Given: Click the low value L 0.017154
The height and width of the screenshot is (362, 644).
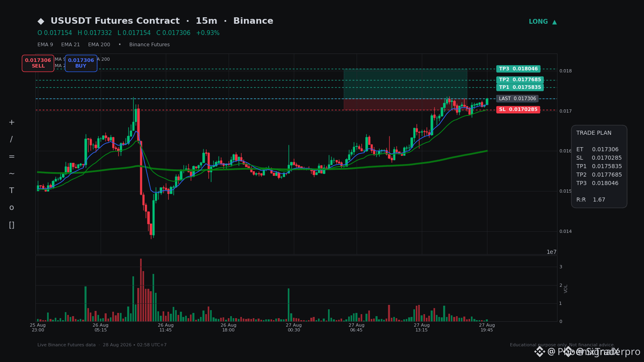Looking at the screenshot, I should 134,33.
